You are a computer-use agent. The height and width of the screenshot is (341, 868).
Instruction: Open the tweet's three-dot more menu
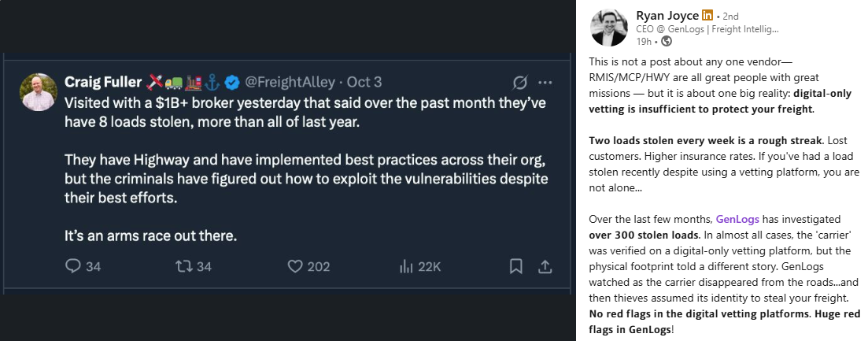545,82
